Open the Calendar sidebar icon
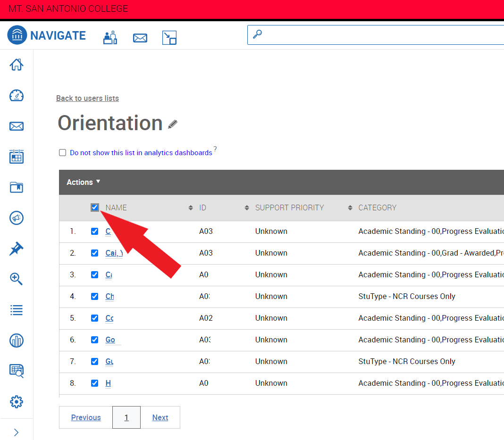The height and width of the screenshot is (440, 504). [17, 157]
